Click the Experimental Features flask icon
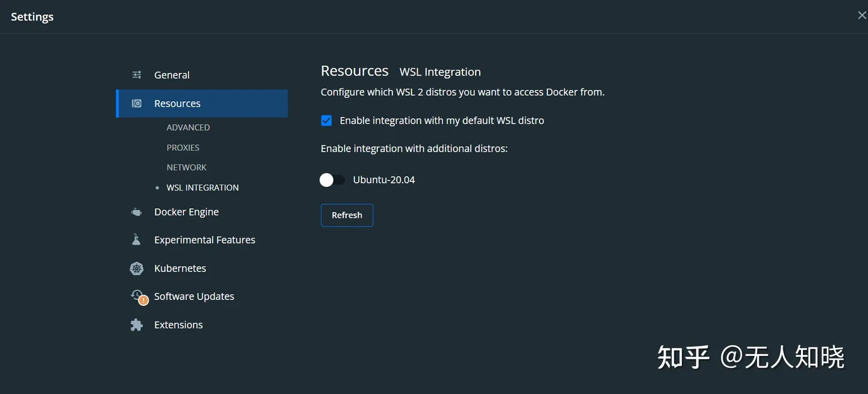868x394 pixels. 137,240
